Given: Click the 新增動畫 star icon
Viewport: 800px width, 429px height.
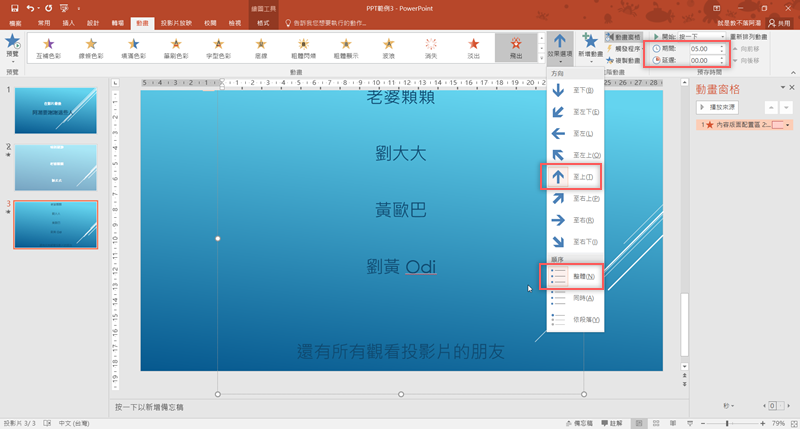Looking at the screenshot, I should 590,42.
